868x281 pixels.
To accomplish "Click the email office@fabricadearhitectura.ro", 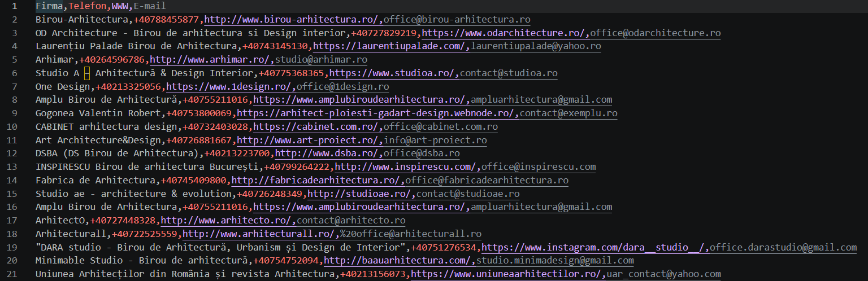I will 487,181.
